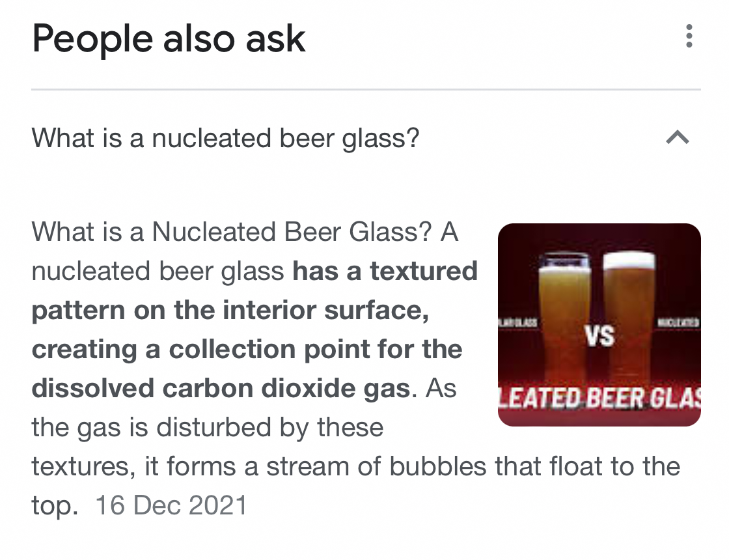The width and height of the screenshot is (729, 560).
Task: Click the bold "dissolved carbon dioxide gas" text
Action: 221,388
